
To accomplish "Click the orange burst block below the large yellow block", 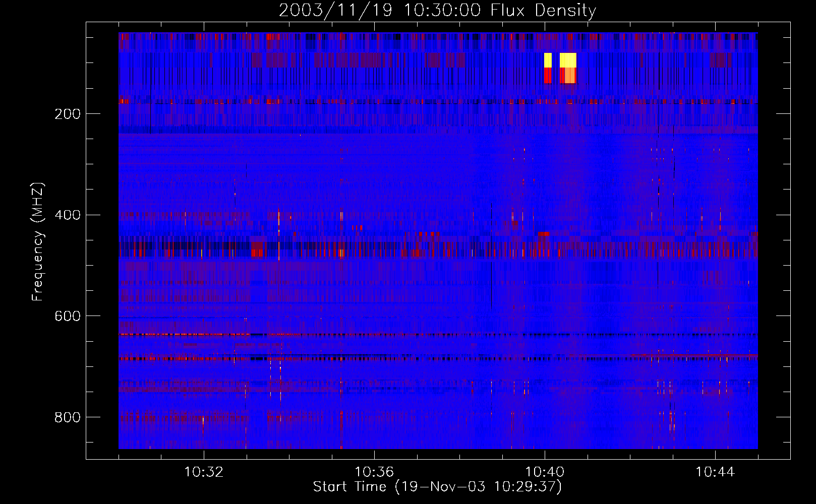I will pyautogui.click(x=570, y=75).
